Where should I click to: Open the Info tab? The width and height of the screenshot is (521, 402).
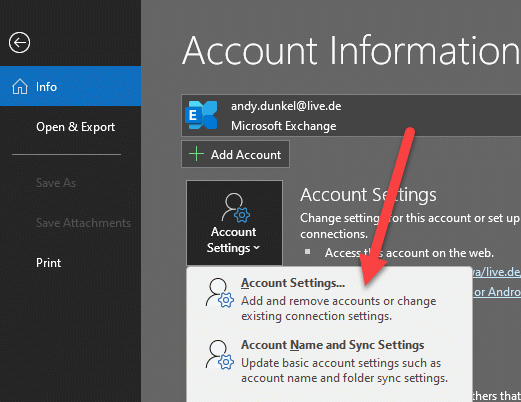pos(70,86)
